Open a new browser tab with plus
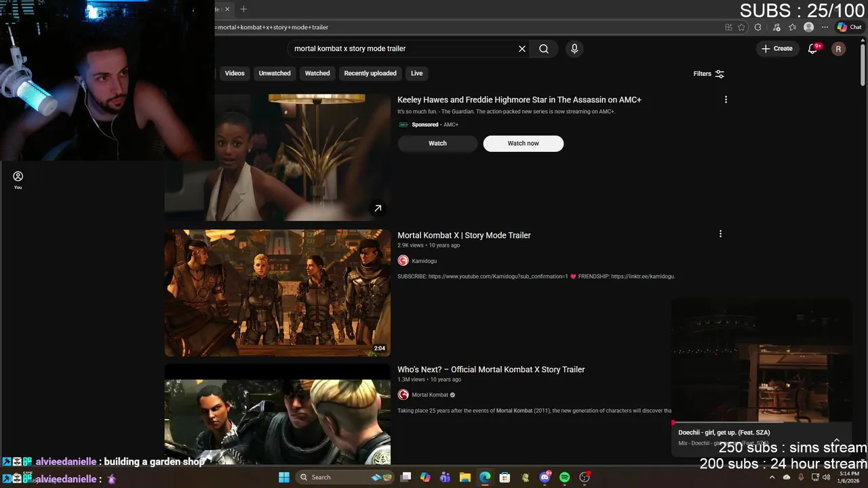This screenshot has width=868, height=488. tap(243, 9)
